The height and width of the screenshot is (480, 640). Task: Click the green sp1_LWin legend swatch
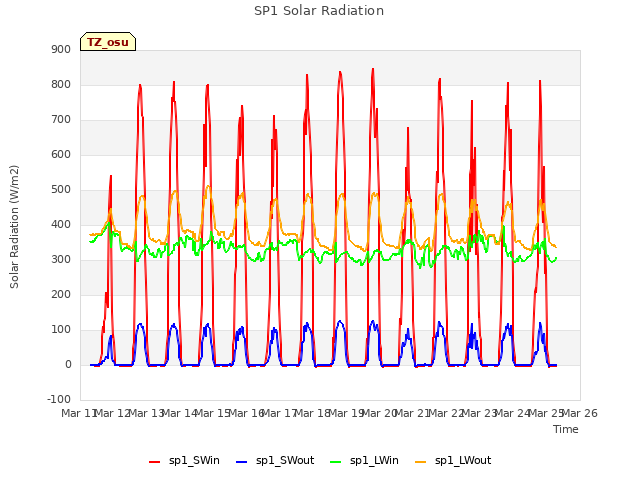click(336, 462)
